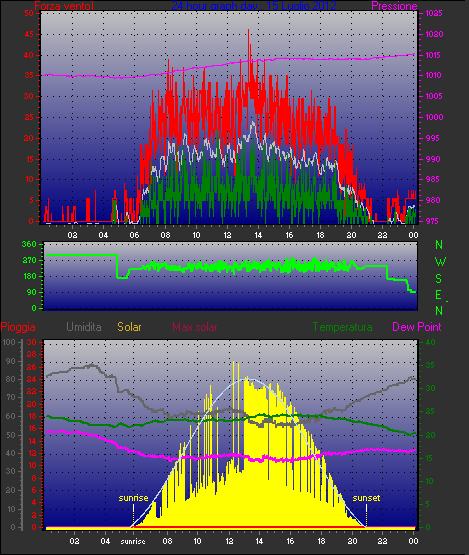Click humidity value 100 on gray axis

click(9, 342)
